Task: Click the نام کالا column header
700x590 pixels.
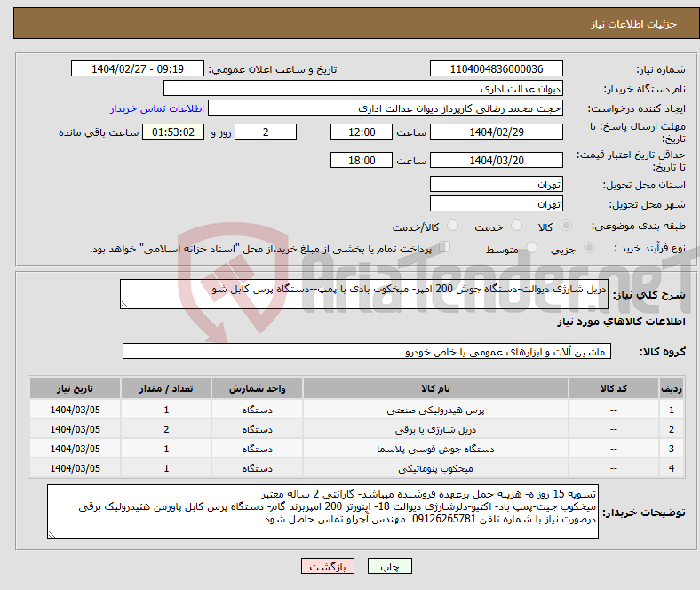Action: (435, 388)
